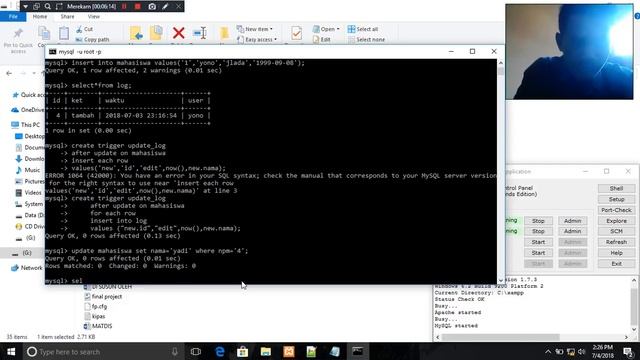Image resolution: width=640 pixels, height=360 pixels.
Task: Open the Open dropdown in ribbon
Action: (x=326, y=29)
